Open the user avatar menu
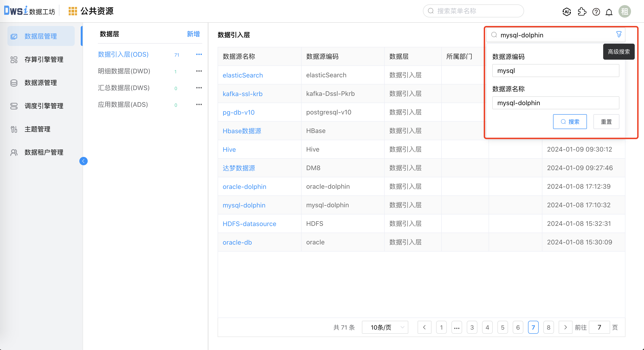 [x=625, y=12]
